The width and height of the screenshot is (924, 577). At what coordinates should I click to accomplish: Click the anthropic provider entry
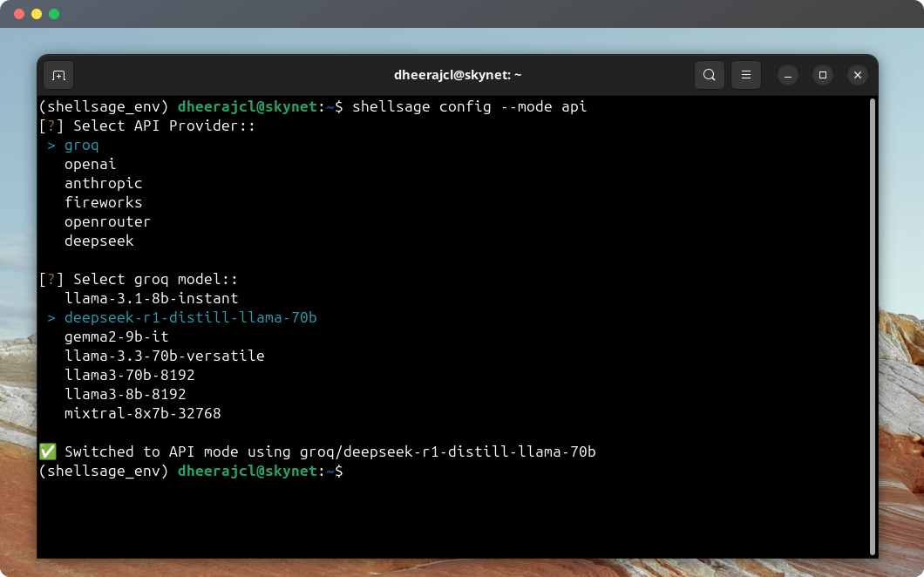point(103,183)
